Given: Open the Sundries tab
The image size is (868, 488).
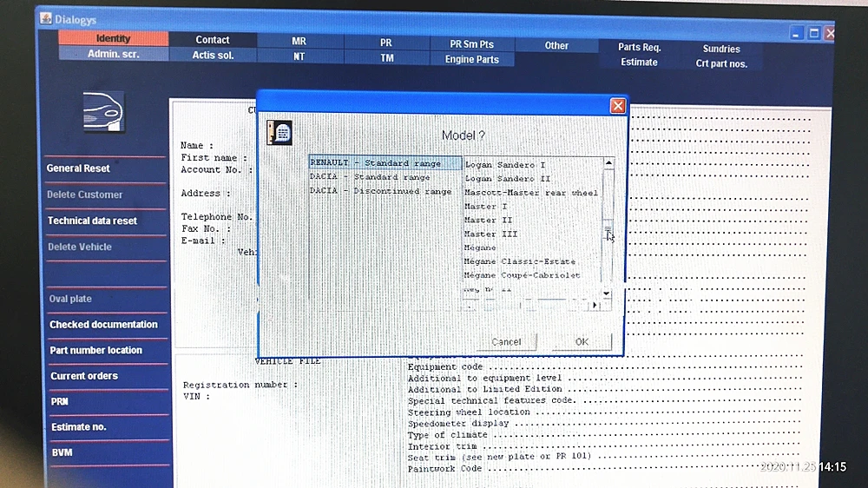Looking at the screenshot, I should coord(721,49).
